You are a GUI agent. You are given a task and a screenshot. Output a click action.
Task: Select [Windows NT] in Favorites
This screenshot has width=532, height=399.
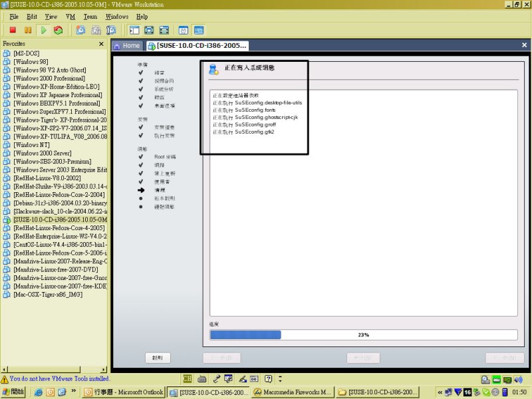point(31,145)
